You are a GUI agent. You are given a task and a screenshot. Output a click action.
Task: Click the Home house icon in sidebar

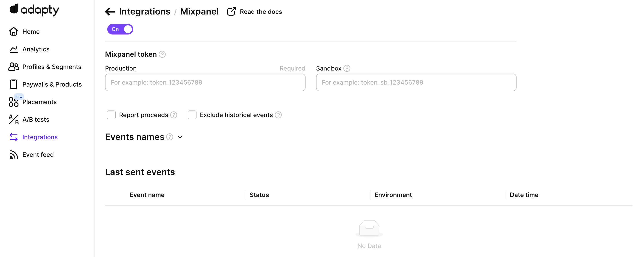[x=13, y=31]
